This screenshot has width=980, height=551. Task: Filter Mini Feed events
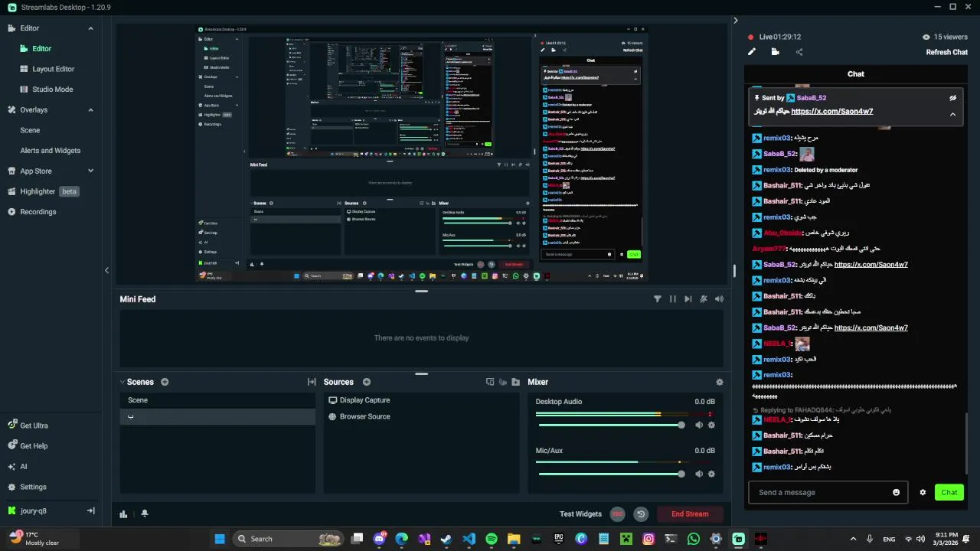657,299
